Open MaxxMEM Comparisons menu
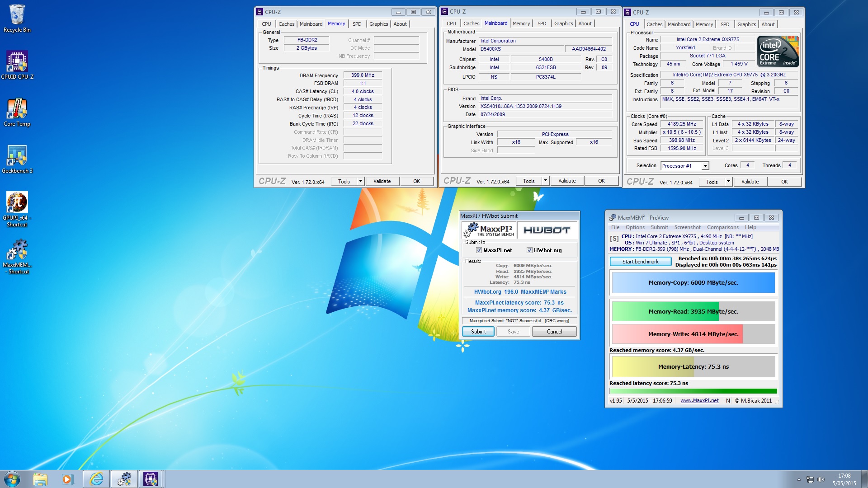The width and height of the screenshot is (868, 488). pyautogui.click(x=722, y=227)
